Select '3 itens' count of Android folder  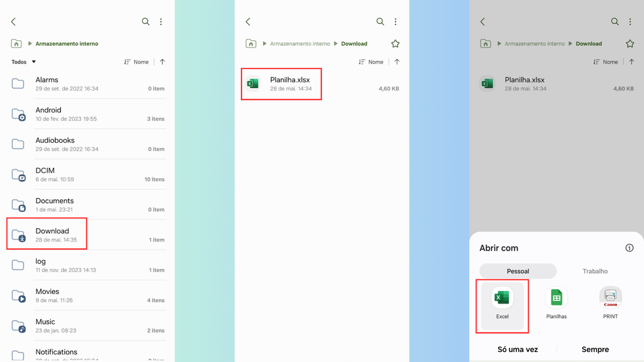pos(156,119)
